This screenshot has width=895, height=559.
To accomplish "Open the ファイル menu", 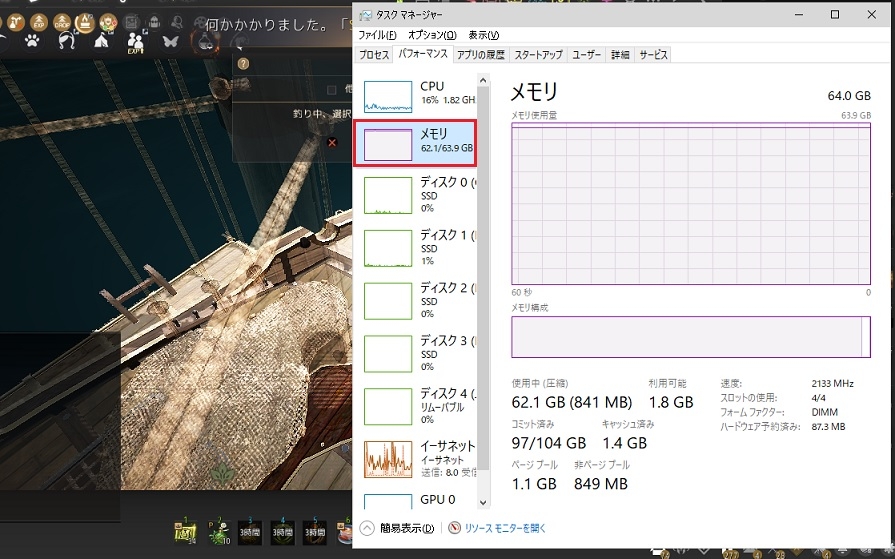I will 378,35.
